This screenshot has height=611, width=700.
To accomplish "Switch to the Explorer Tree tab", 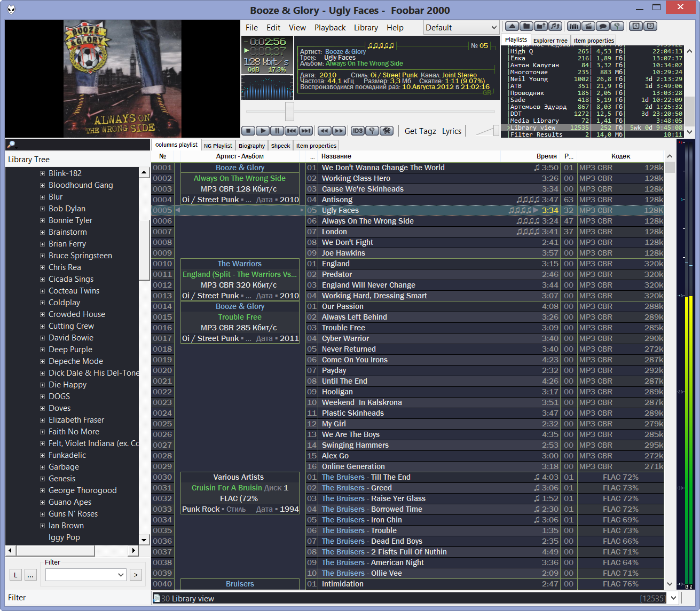I will tap(550, 41).
